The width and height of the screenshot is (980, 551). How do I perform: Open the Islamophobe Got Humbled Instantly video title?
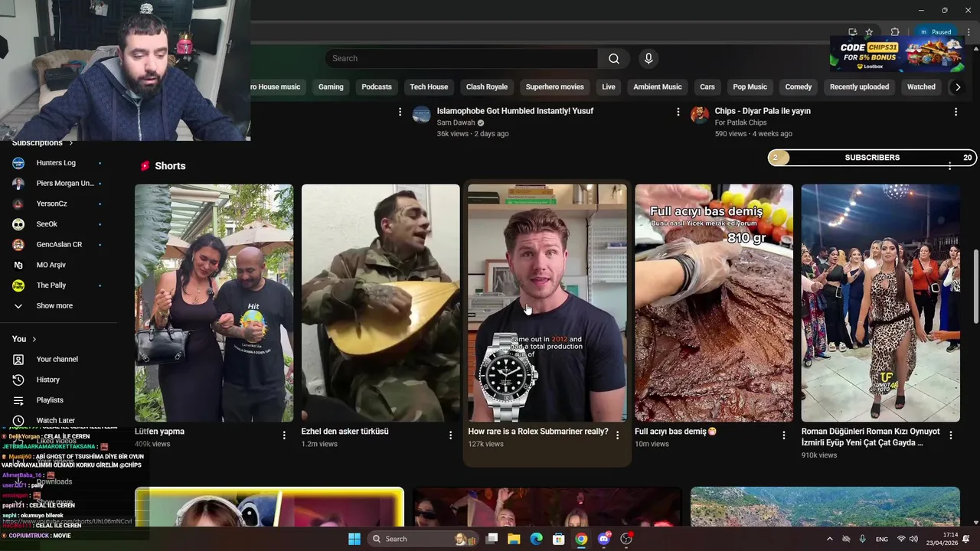(515, 111)
